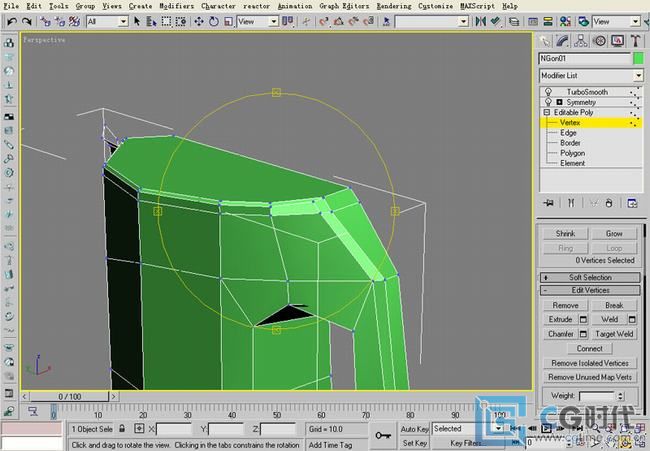Choose the Rectangular Selection Region tool
Image resolution: width=650 pixels, height=451 pixels.
[x=166, y=21]
